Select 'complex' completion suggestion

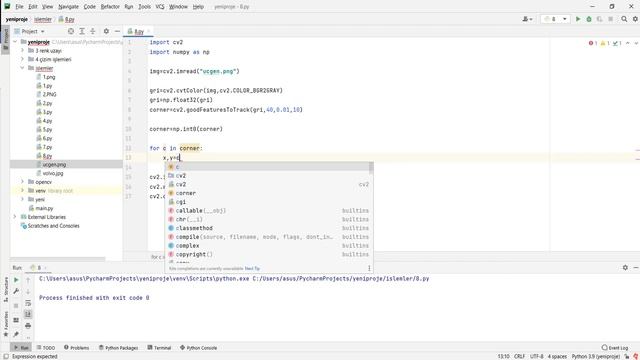(269, 246)
